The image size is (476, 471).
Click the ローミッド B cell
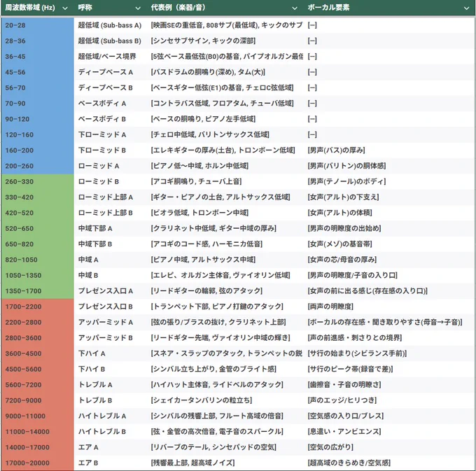coord(111,181)
